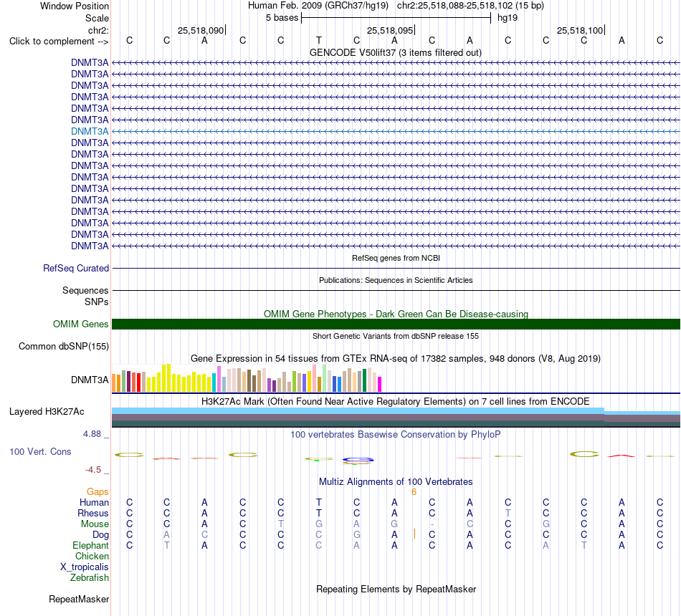Screen dimensions: 681x616
Task: Click the orange insertion tick in the Dog row
Action: 415,534
